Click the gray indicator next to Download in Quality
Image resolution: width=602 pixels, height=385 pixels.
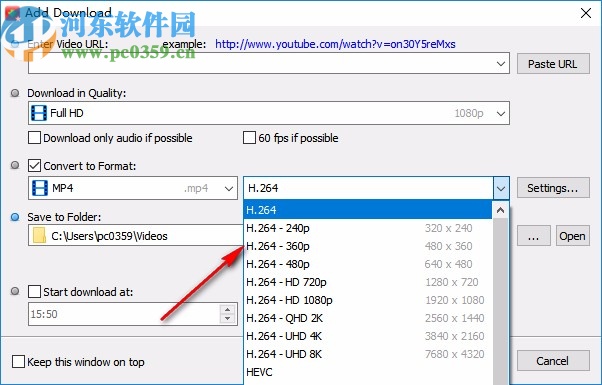15,93
